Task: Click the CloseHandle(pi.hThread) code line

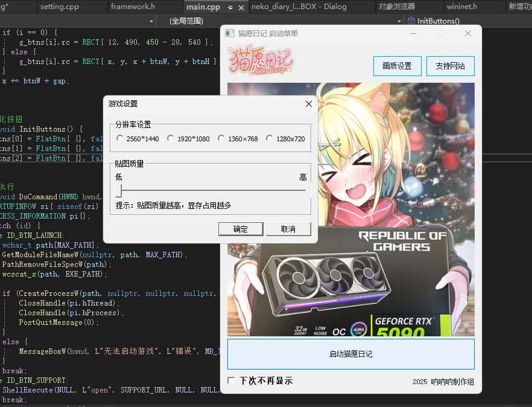Action: coord(69,303)
